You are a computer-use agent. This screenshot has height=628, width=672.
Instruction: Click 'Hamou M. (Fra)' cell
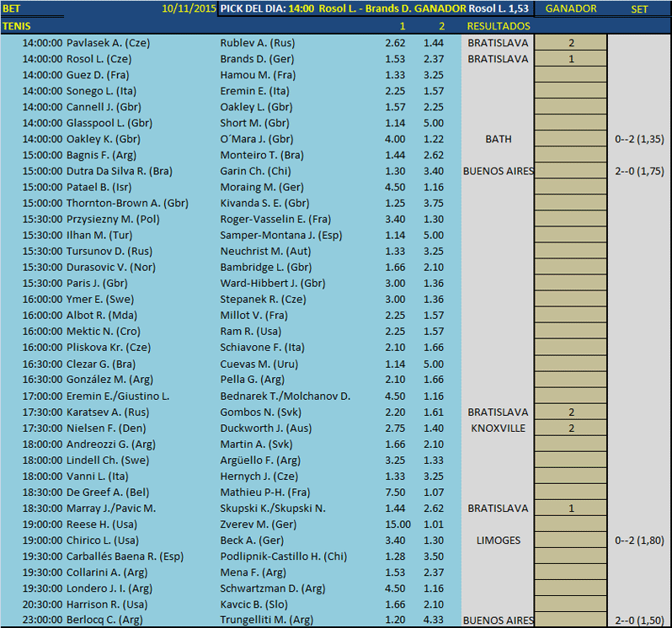(x=258, y=75)
